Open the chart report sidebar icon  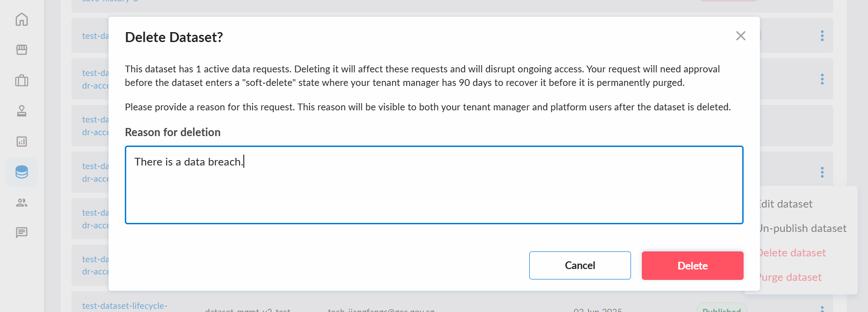tap(22, 142)
